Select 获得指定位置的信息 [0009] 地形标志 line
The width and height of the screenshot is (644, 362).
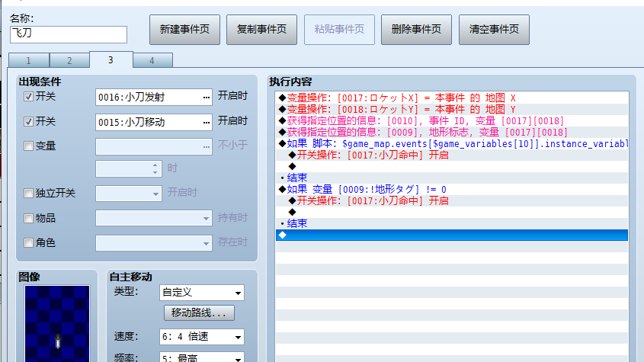[452, 133]
